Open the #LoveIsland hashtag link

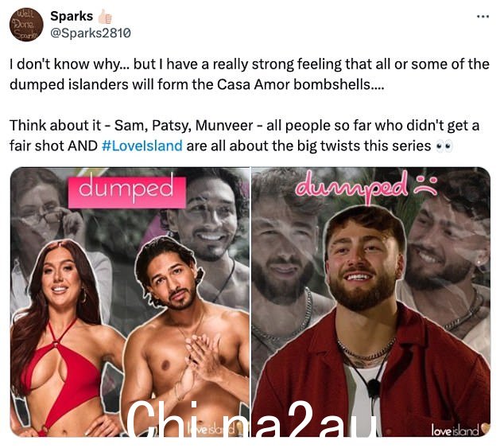click(142, 146)
